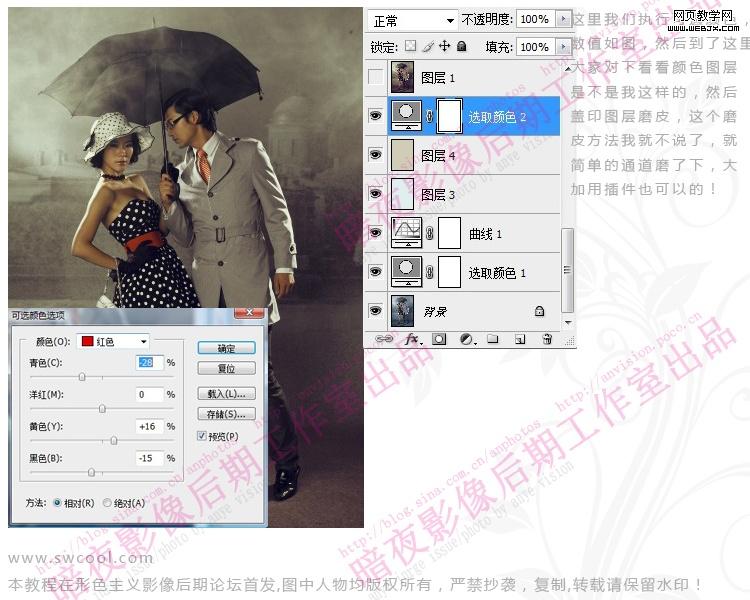This screenshot has width=750, height=600.
Task: Click the create new layer icon
Action: [520, 339]
